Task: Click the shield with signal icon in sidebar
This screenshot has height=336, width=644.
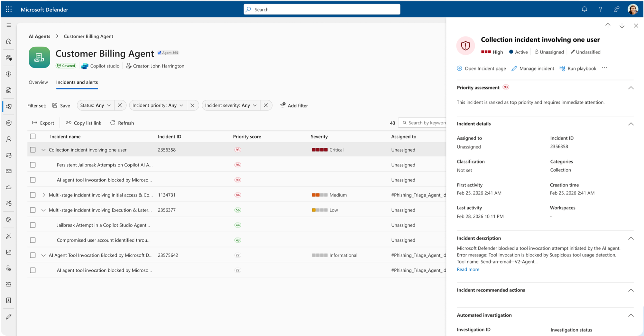Action: (9, 123)
